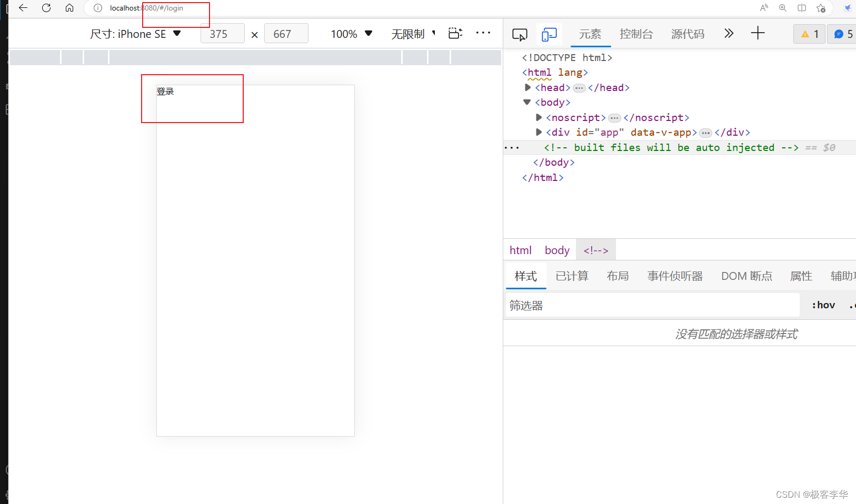Activate the inspect element picker icon
856x504 pixels.
[x=520, y=35]
